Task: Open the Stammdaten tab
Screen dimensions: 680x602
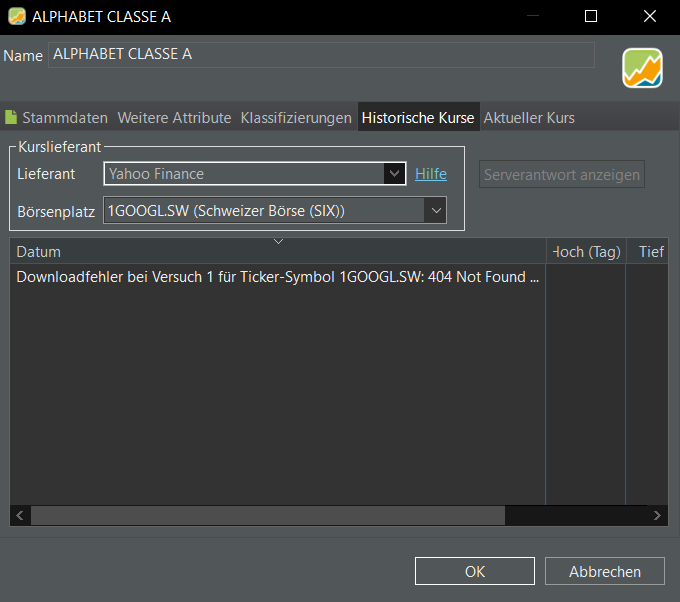Action: [56, 118]
